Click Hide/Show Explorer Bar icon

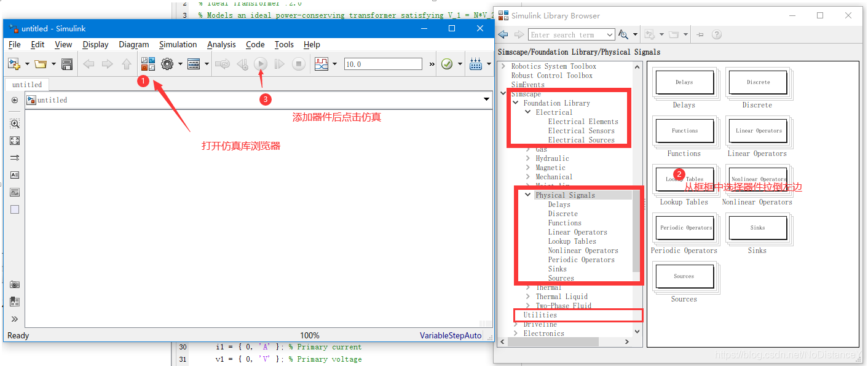click(15, 100)
